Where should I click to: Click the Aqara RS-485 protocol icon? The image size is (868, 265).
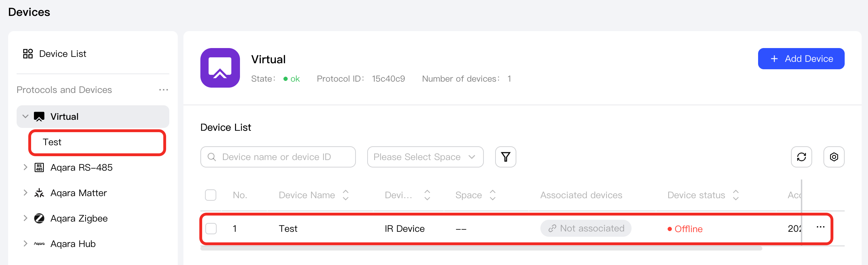point(39,167)
